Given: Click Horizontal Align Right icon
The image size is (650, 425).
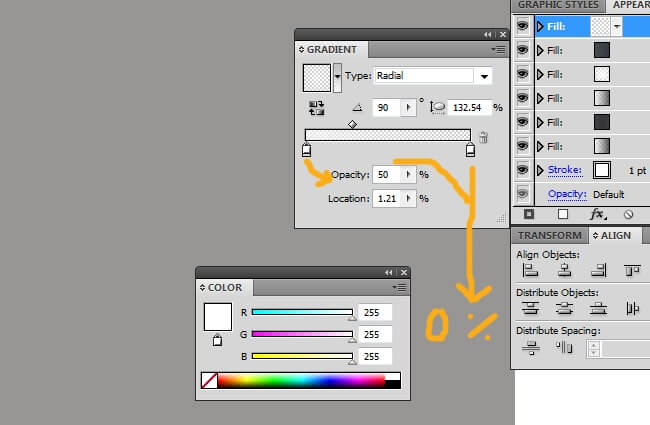Looking at the screenshot, I should click(x=599, y=270).
